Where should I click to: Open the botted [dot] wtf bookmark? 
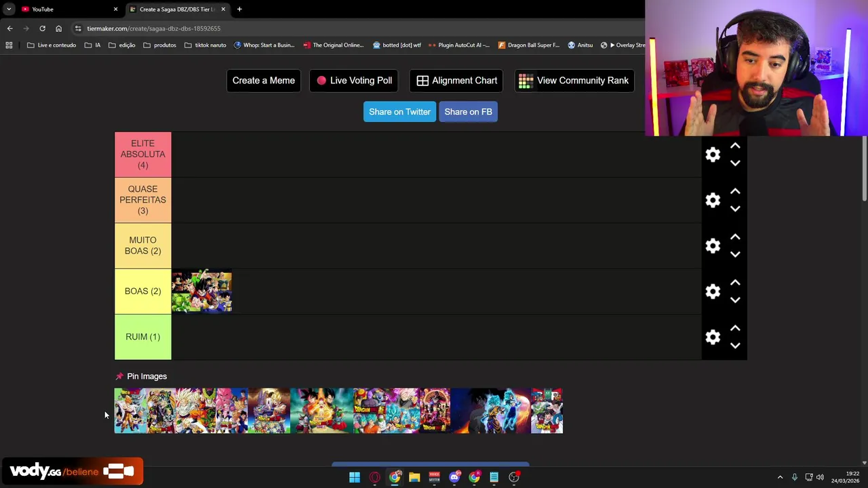tap(397, 45)
